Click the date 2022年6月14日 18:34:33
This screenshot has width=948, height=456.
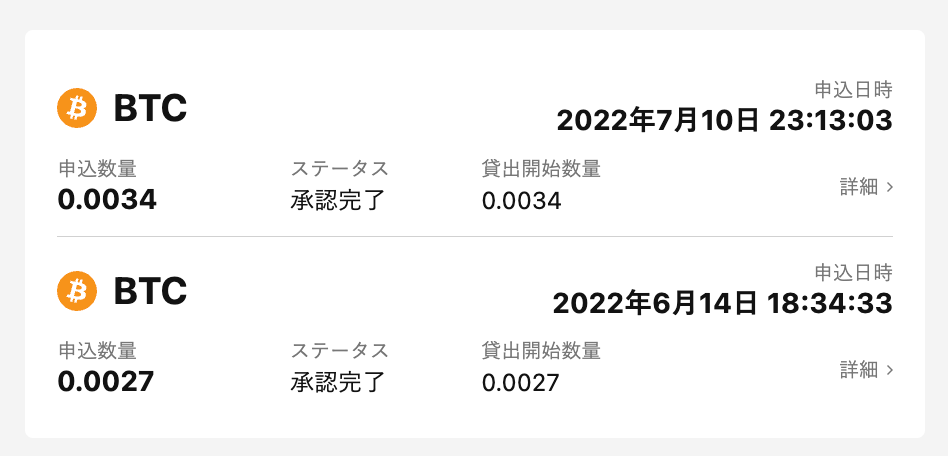coord(722,303)
